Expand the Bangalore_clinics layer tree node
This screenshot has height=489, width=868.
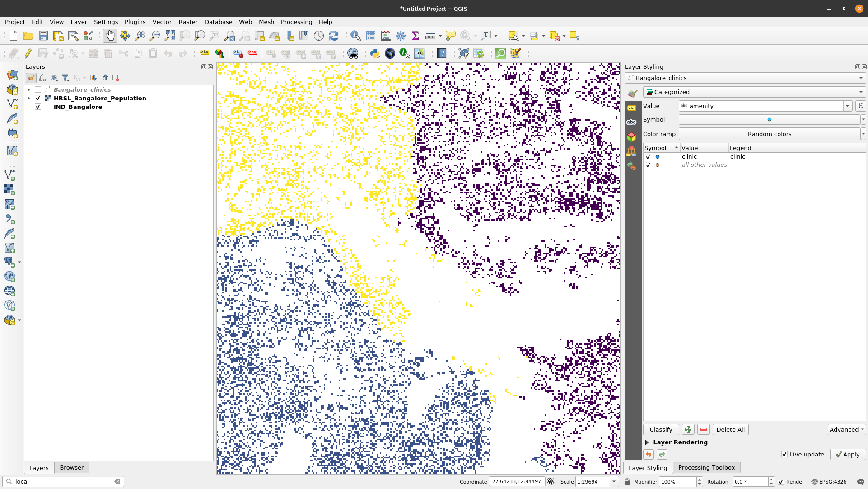28,89
